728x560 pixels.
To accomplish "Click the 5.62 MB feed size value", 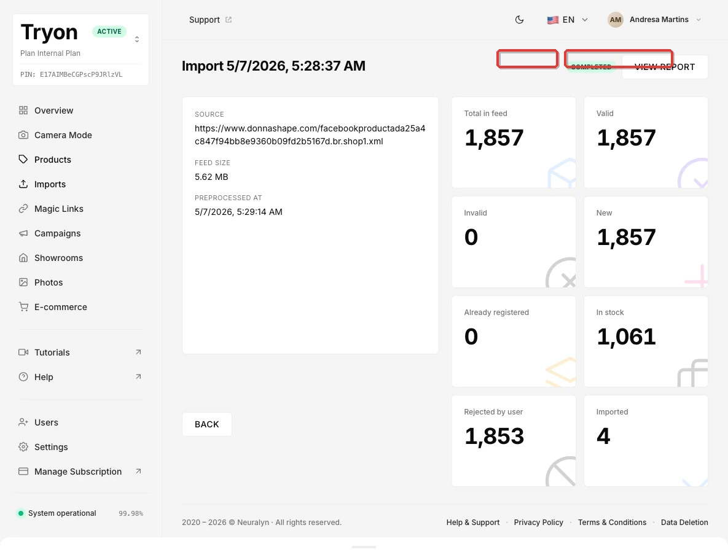I will (x=211, y=177).
